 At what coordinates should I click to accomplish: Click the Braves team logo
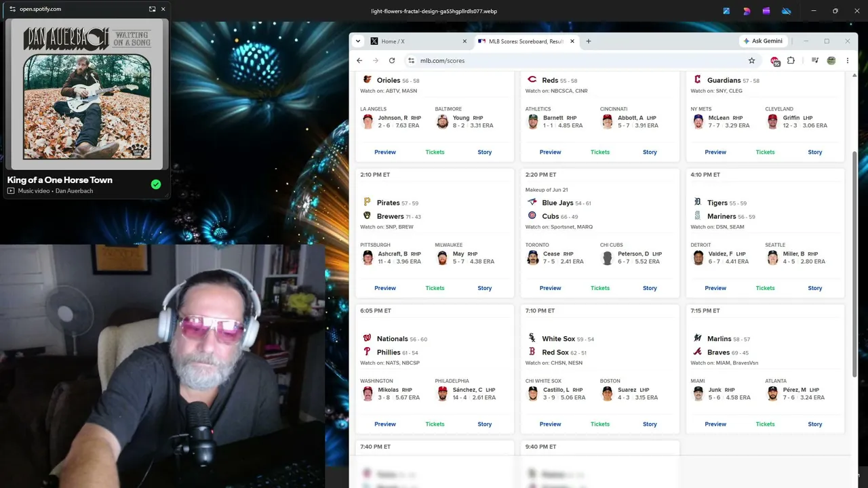click(x=698, y=352)
